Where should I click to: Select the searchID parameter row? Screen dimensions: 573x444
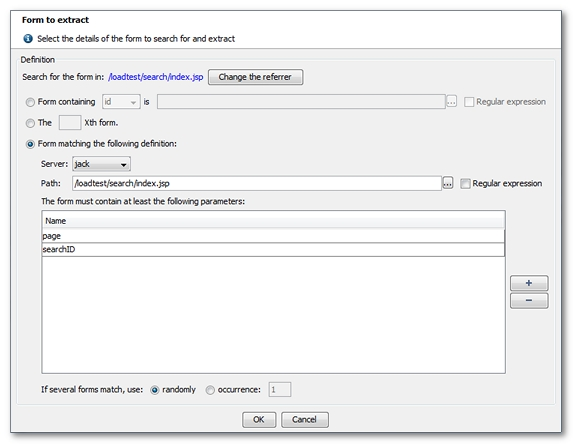pos(273,250)
